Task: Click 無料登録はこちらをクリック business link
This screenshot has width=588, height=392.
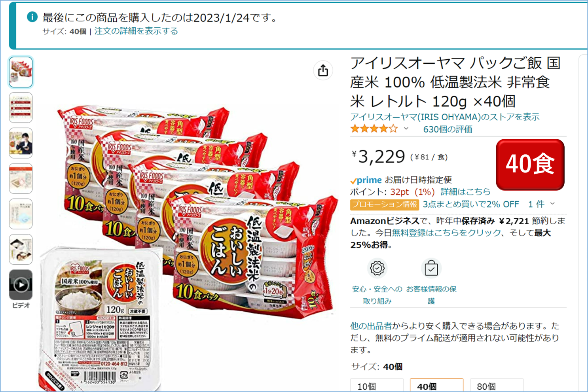Action: point(446,233)
